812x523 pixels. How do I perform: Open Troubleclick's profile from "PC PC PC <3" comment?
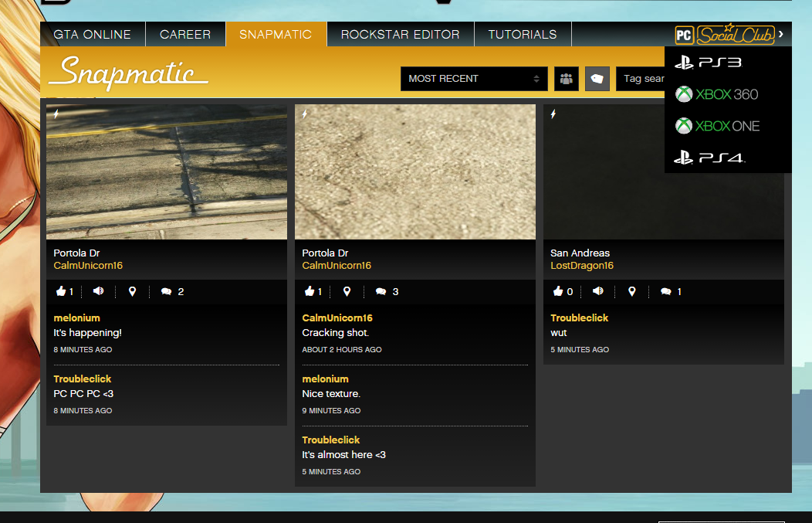pos(83,379)
